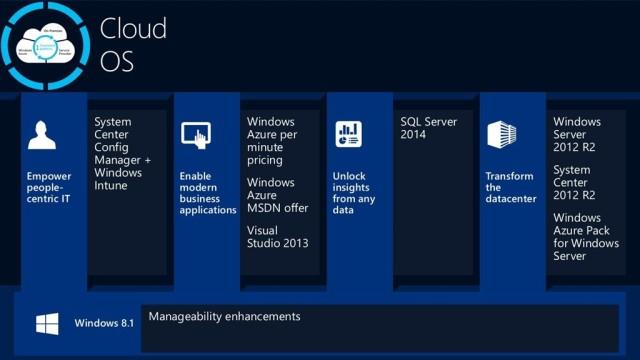Select Windows Azure per minute pricing
The image size is (640, 360).
(272, 141)
